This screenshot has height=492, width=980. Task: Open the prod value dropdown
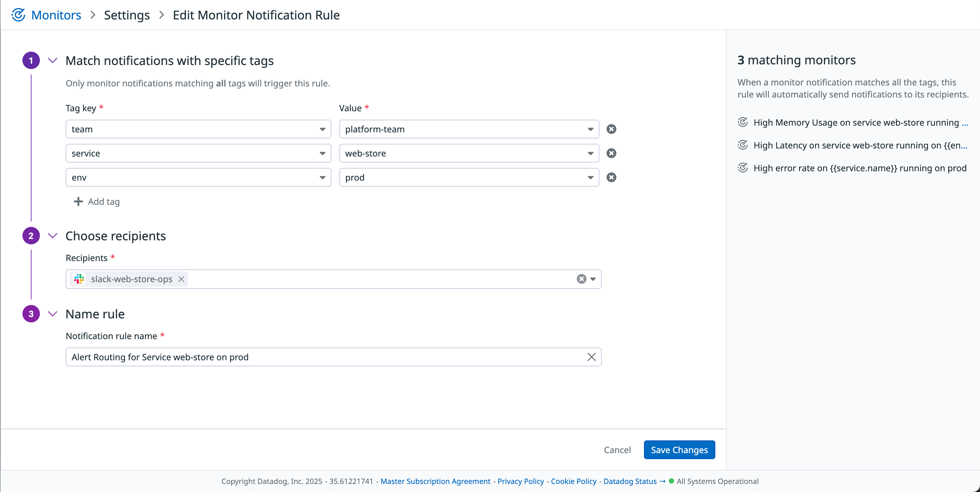(590, 177)
